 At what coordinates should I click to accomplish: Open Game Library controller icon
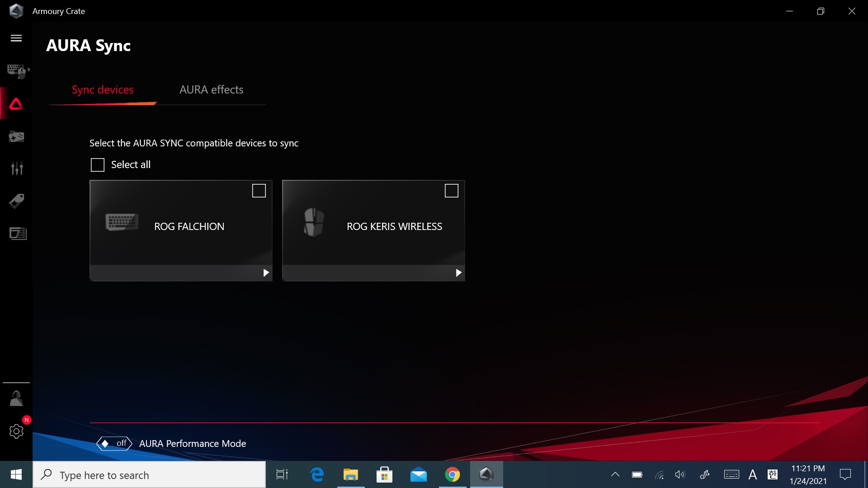coord(16,136)
